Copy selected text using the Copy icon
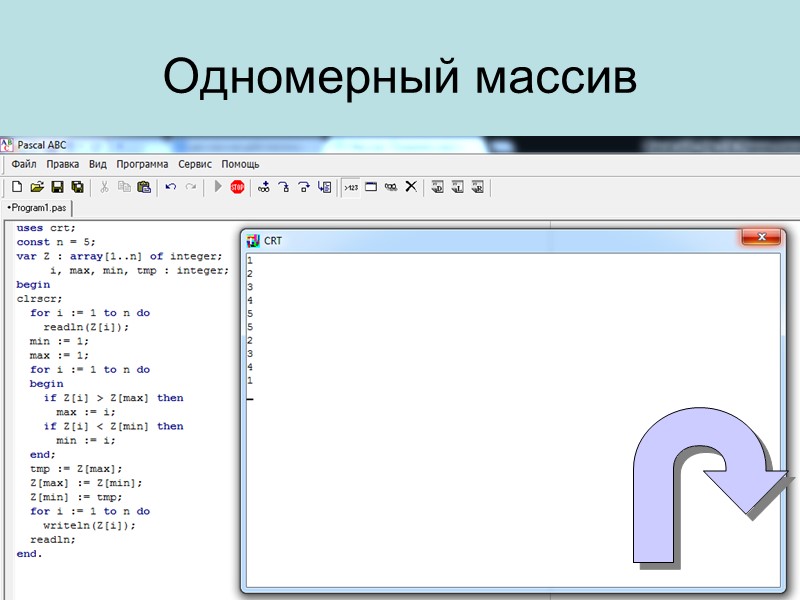 (122, 187)
